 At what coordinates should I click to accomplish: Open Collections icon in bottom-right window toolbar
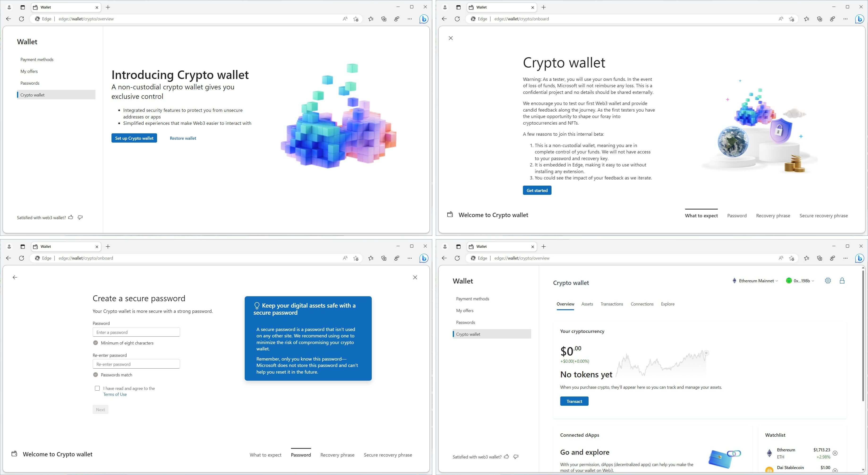click(820, 258)
